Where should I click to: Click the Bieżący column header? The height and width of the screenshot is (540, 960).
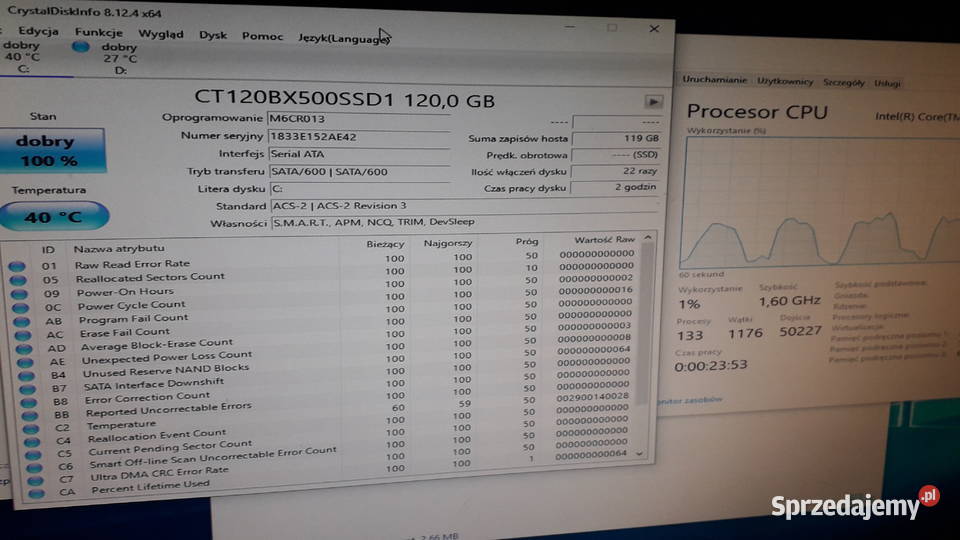tap(385, 244)
